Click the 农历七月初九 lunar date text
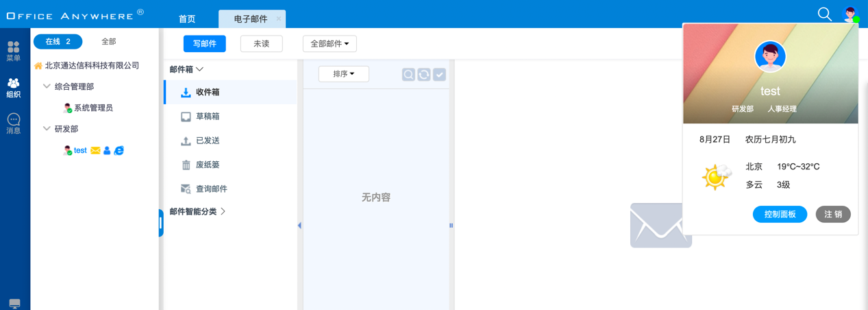The width and height of the screenshot is (868, 310). coord(771,139)
